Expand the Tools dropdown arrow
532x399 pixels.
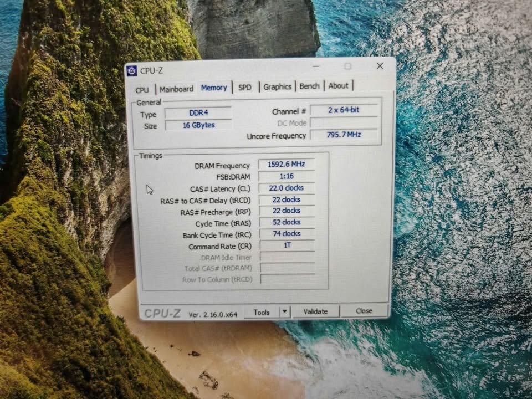285,312
